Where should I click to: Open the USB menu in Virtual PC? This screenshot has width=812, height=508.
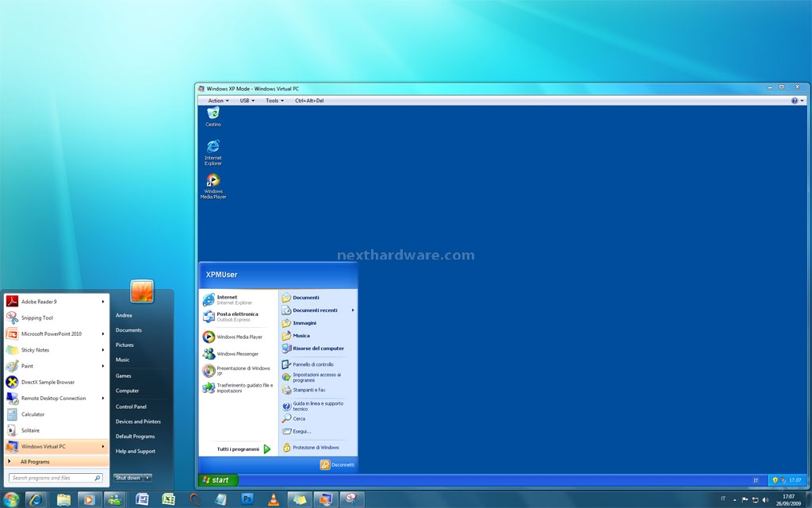247,101
